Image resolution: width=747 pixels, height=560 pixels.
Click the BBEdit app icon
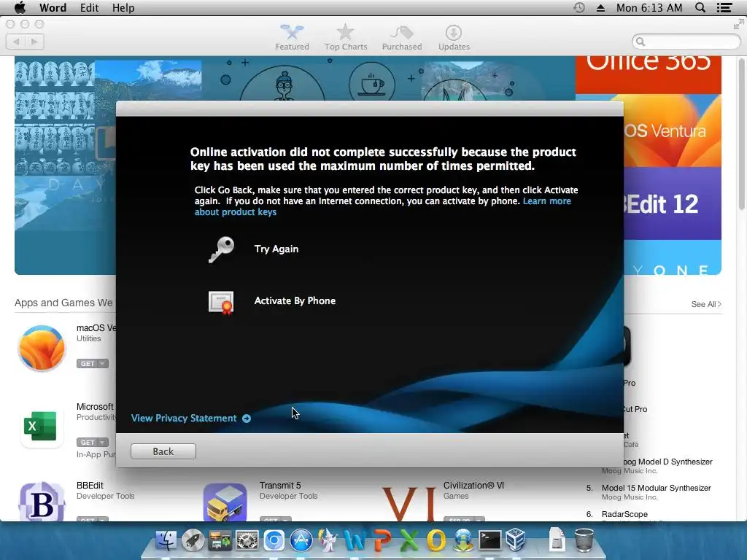(x=42, y=502)
